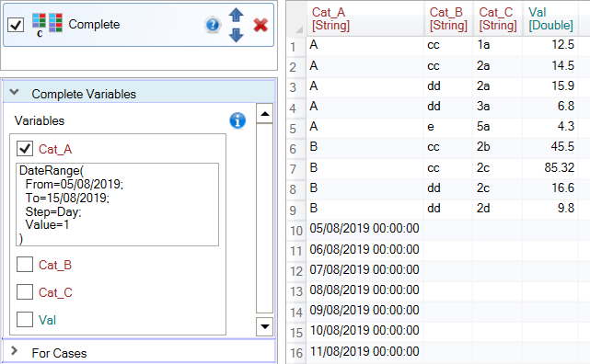Select row header number 1
Screen dimensions: 590x364
[x=296, y=47]
